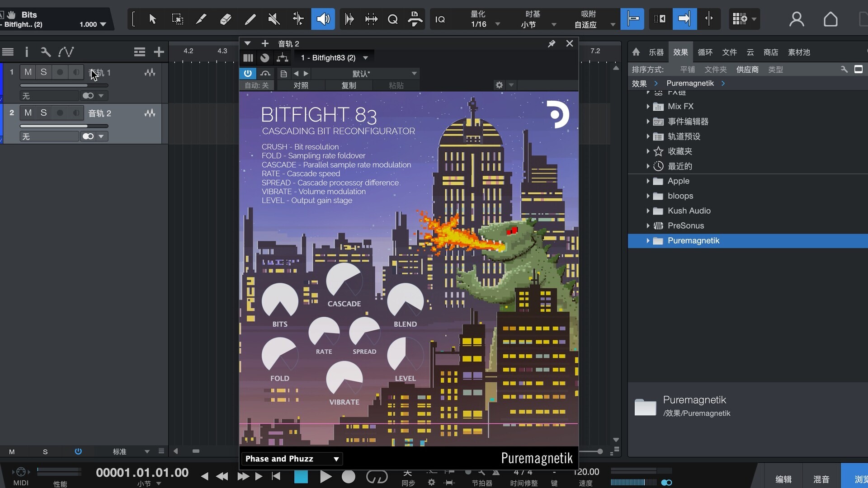
Task: Select the Arrow tool in the toolbar
Action: [153, 19]
